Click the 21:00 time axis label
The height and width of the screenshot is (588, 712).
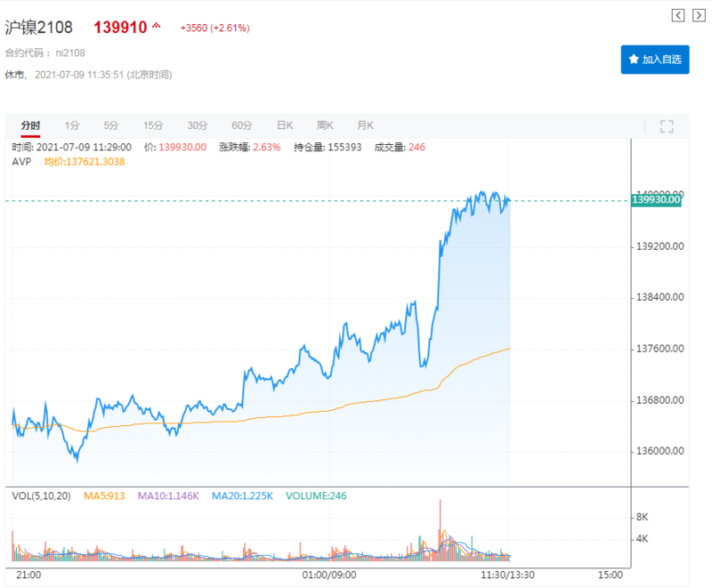click(x=28, y=576)
